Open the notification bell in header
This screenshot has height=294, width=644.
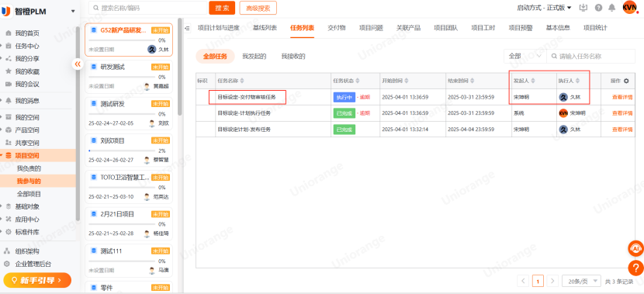(612, 8)
